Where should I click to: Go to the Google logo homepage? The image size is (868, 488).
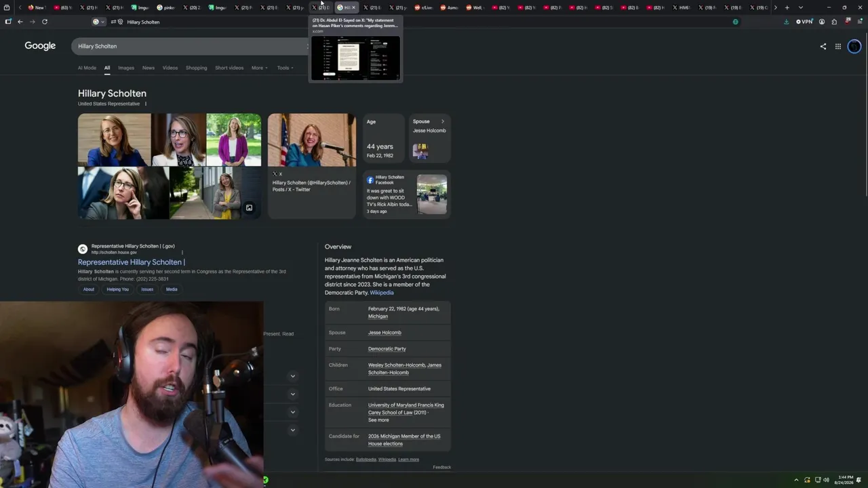(40, 46)
